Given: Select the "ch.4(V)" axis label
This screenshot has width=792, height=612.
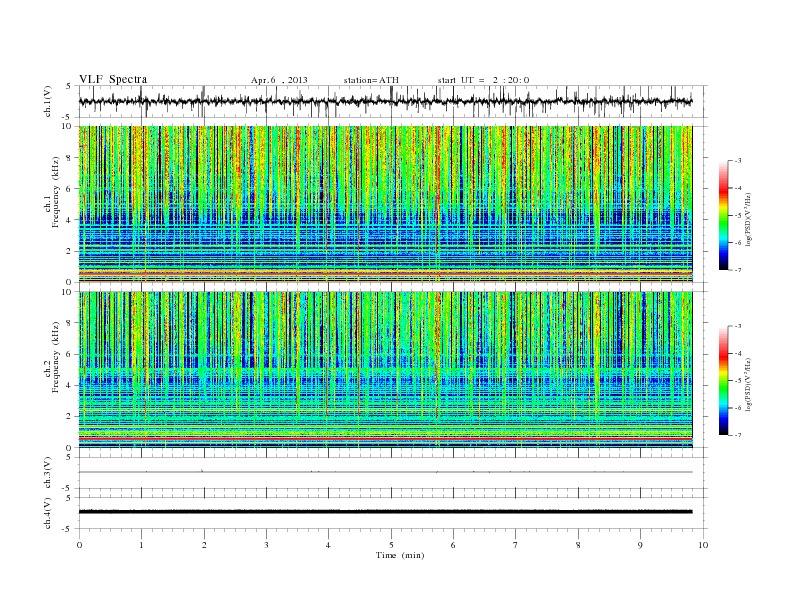Looking at the screenshot, I should pyautogui.click(x=47, y=513).
